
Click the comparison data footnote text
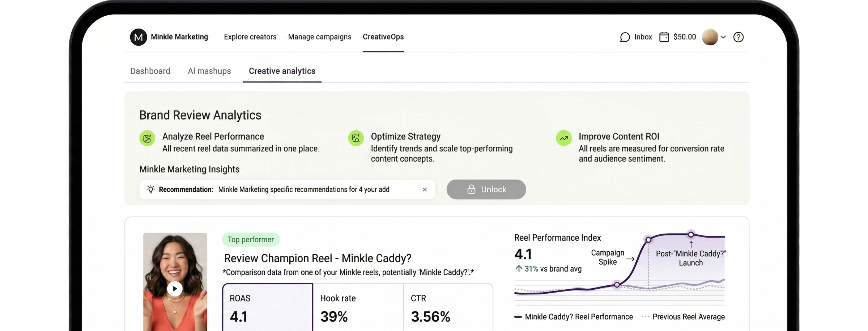(x=348, y=272)
